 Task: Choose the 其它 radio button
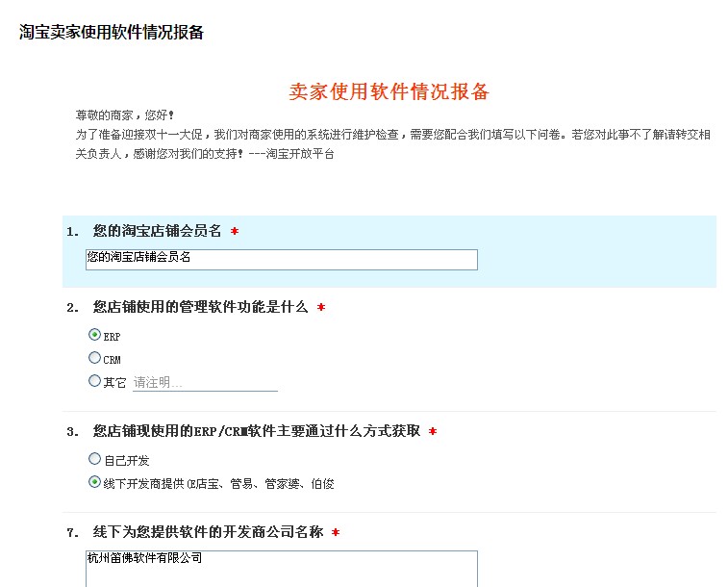click(x=94, y=381)
